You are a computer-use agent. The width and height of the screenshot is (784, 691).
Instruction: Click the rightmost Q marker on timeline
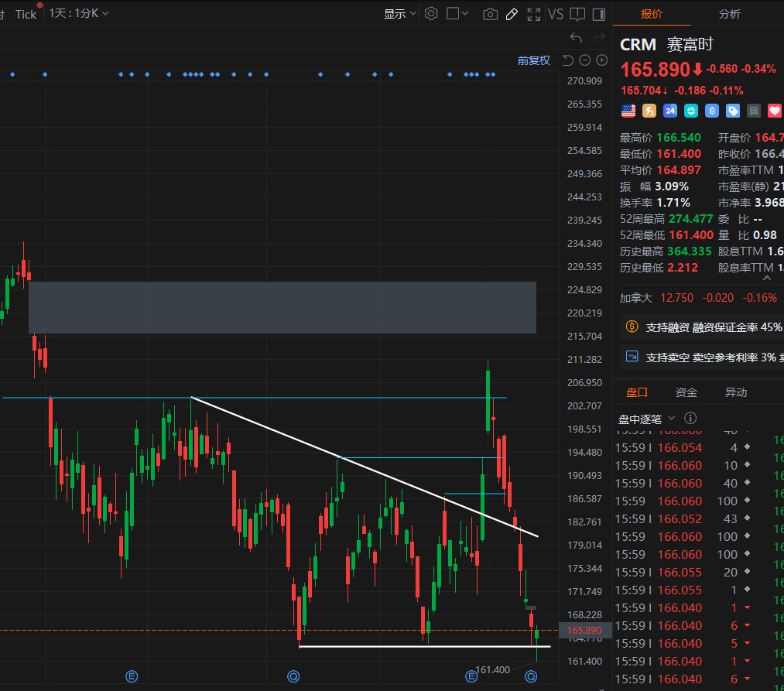click(x=531, y=676)
